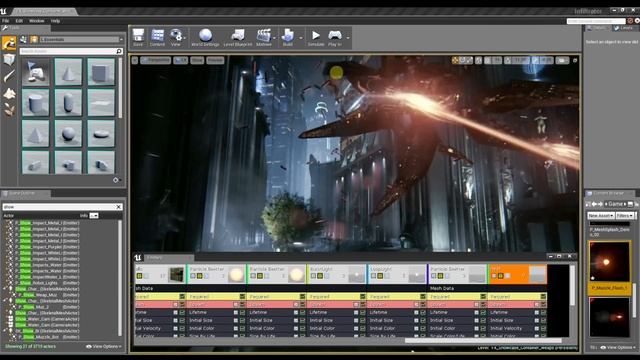
Task: Open View Options in the Content Browser
Action: tap(618, 347)
